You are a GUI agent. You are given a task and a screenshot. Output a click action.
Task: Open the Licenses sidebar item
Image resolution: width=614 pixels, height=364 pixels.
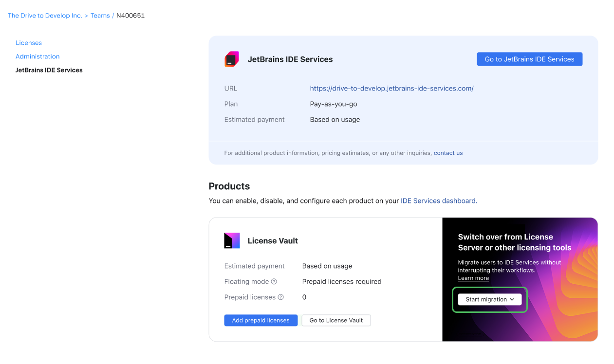tap(29, 43)
